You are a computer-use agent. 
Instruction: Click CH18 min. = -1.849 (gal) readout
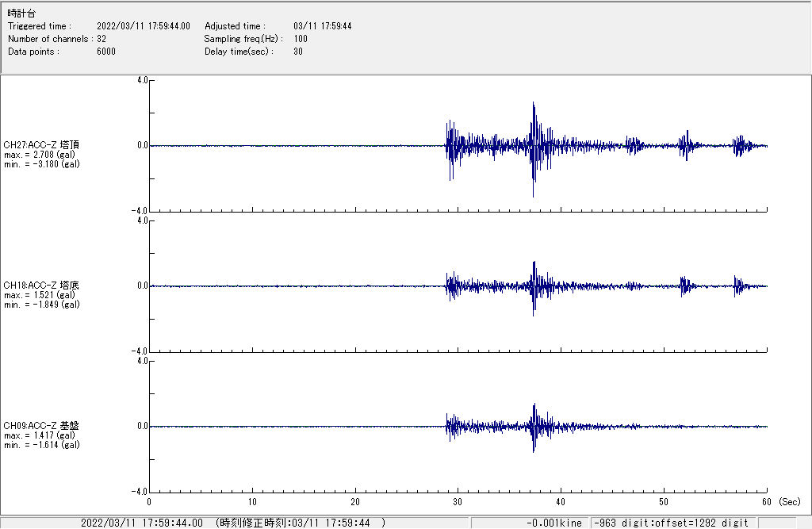[x=41, y=305]
